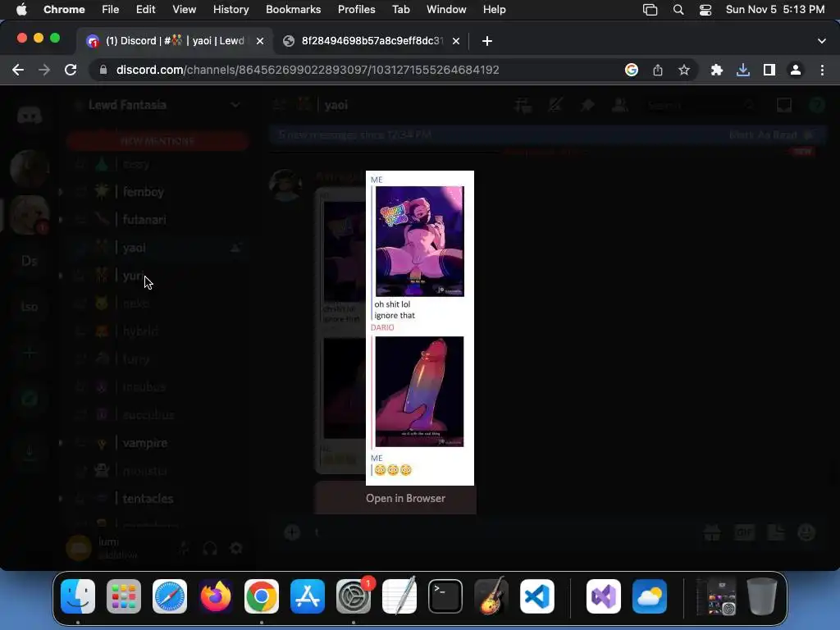Toggle the Chrome side panel
The width and height of the screenshot is (840, 630).
[769, 71]
